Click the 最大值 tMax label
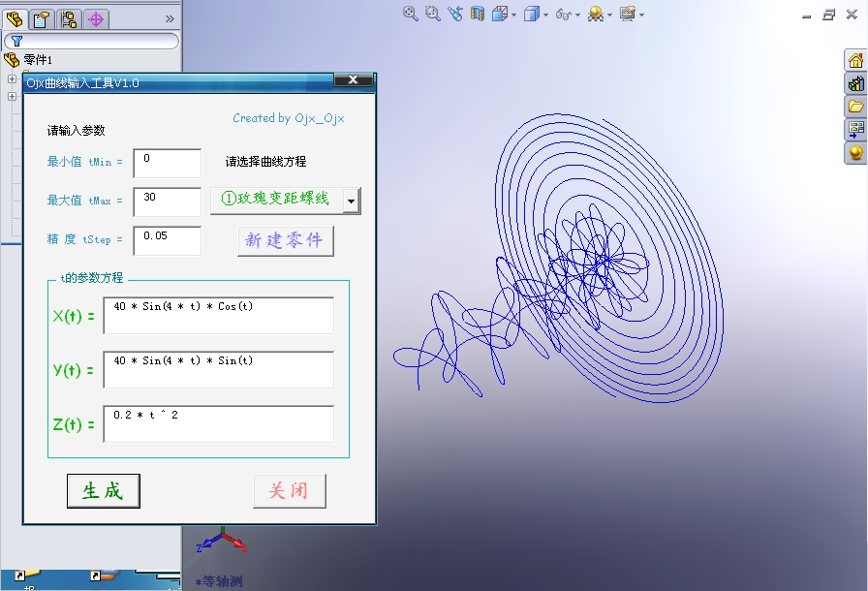The image size is (868, 591). [84, 201]
